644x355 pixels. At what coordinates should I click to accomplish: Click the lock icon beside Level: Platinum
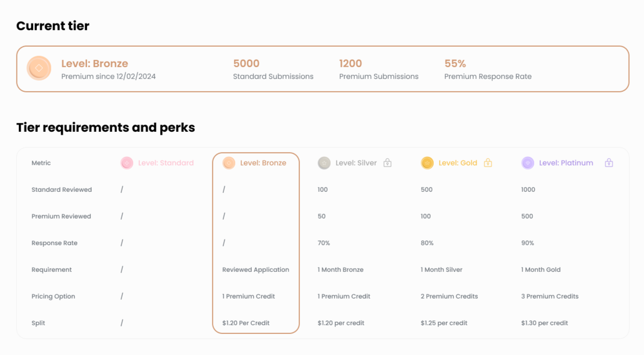point(609,163)
